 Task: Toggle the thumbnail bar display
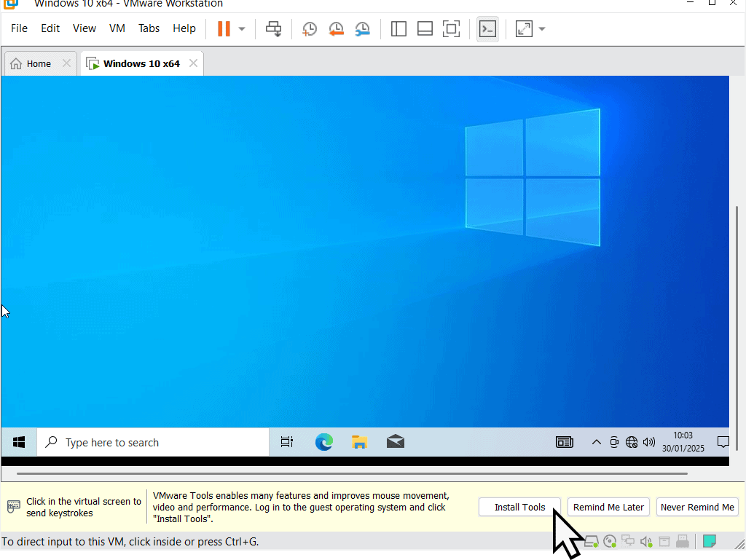pos(425,29)
